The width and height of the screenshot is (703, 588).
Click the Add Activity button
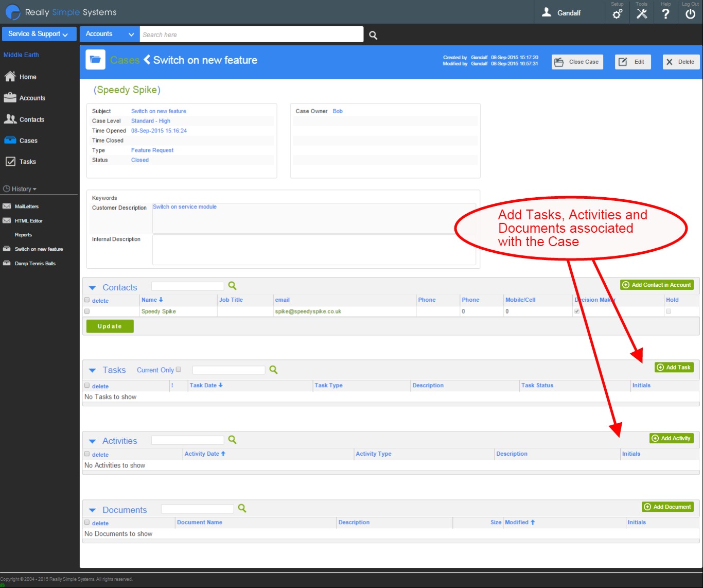(672, 438)
